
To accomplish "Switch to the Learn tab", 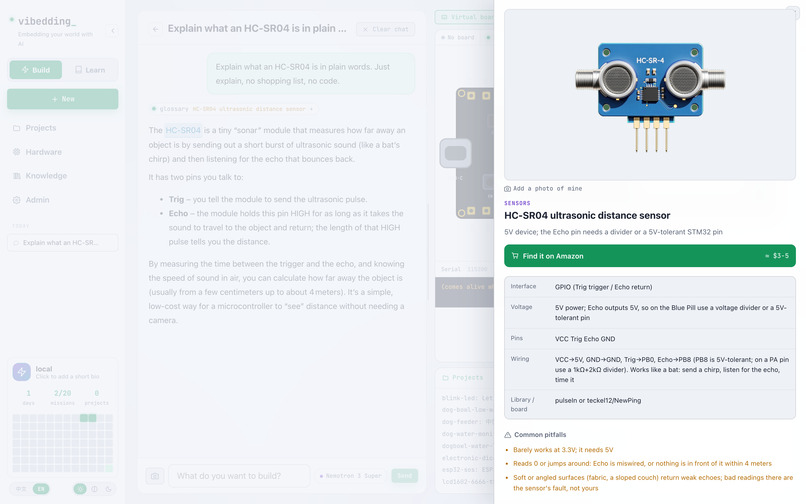I will (90, 70).
